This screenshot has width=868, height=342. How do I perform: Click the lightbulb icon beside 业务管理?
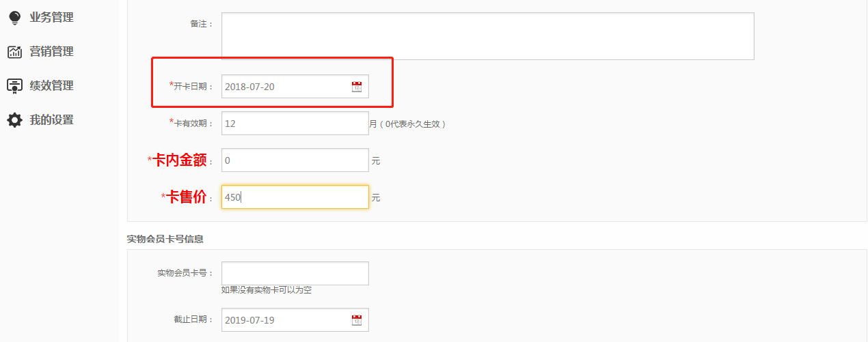(x=14, y=18)
